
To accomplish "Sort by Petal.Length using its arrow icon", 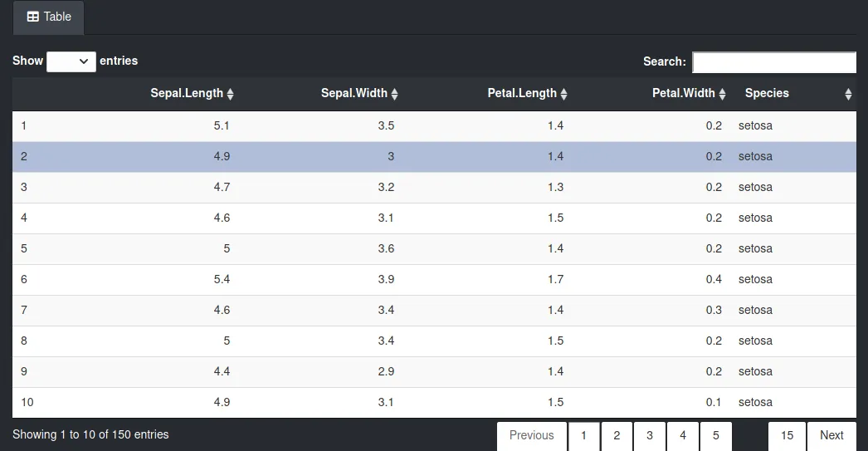I will [x=564, y=94].
